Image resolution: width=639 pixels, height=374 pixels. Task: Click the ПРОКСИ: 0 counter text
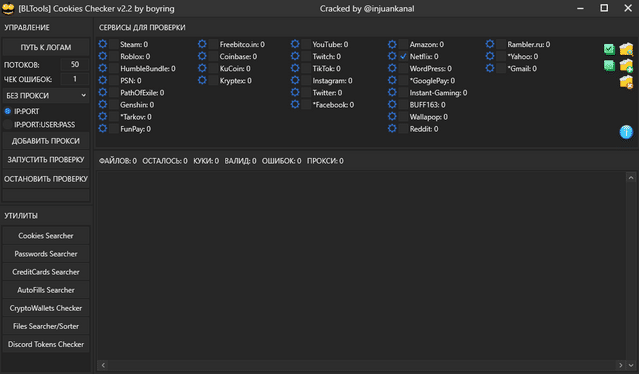[325, 161]
